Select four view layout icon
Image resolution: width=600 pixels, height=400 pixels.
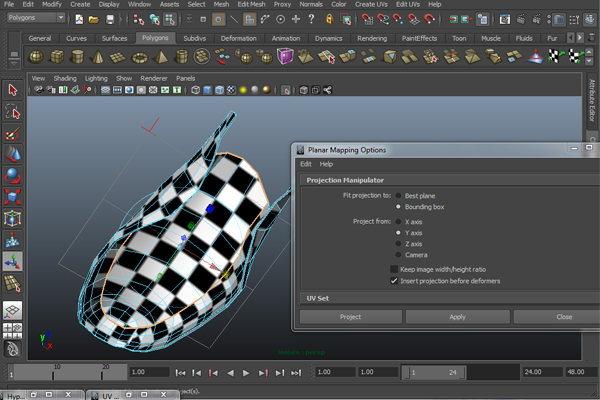[13, 331]
